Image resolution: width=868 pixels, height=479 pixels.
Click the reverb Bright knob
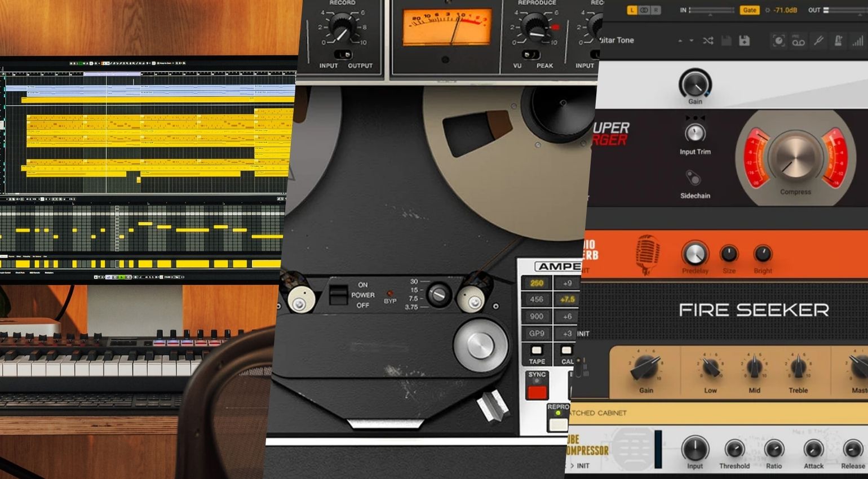763,254
